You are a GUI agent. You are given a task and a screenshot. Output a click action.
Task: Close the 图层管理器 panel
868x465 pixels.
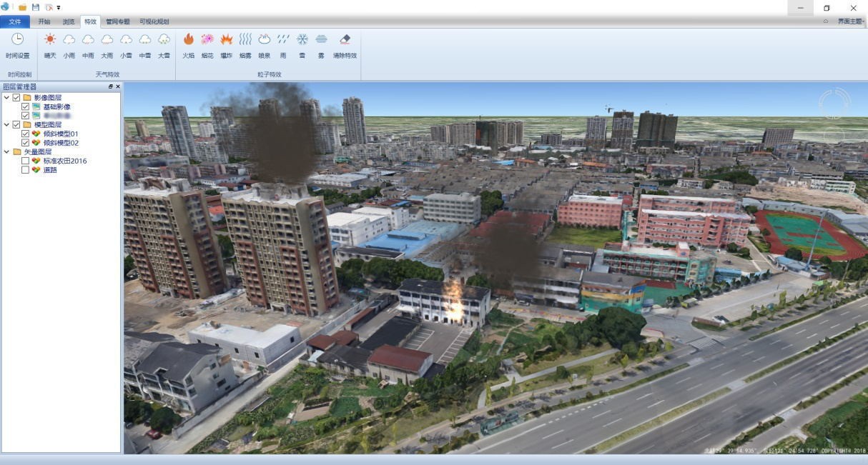pos(118,86)
